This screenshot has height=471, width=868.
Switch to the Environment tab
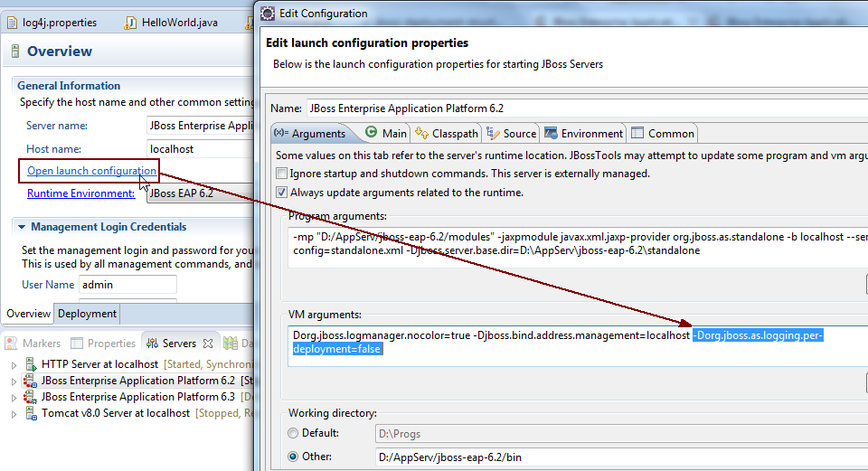pyautogui.click(x=583, y=134)
